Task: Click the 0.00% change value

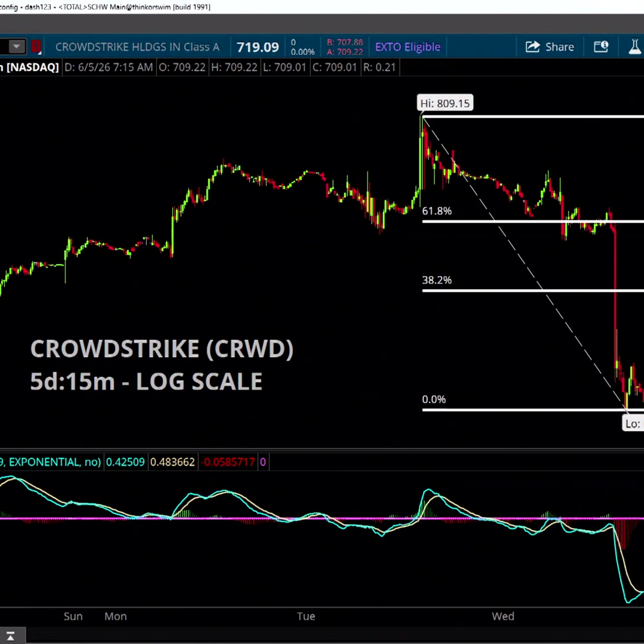Action: [303, 52]
